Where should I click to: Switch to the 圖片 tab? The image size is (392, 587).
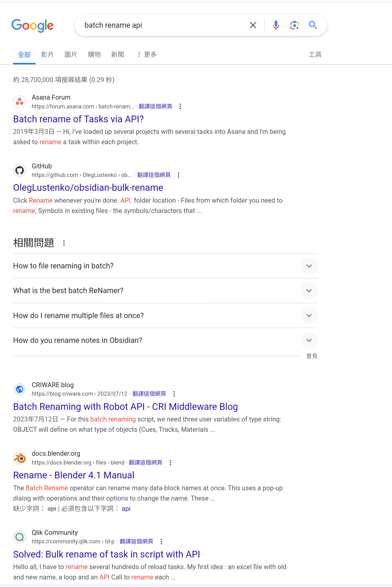click(71, 55)
